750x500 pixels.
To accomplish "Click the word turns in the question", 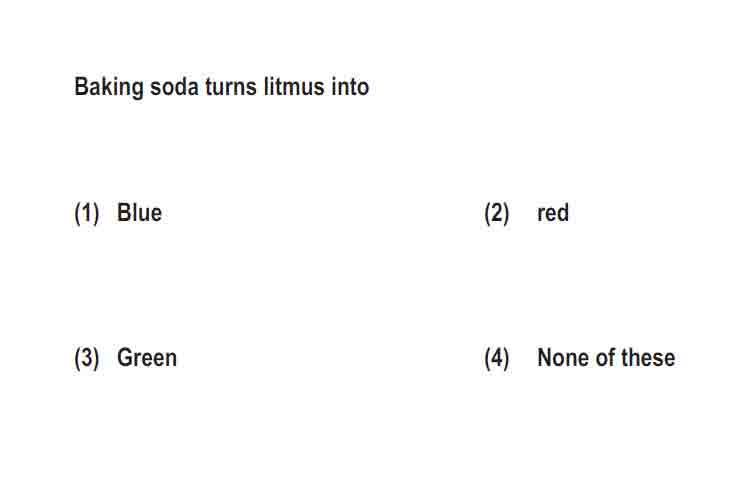I will point(231,87).
